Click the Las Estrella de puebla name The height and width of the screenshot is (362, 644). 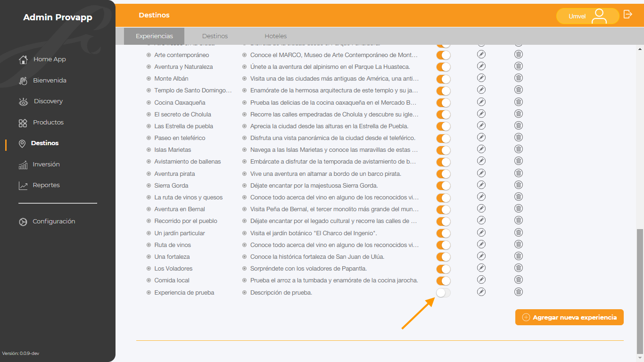tap(184, 126)
